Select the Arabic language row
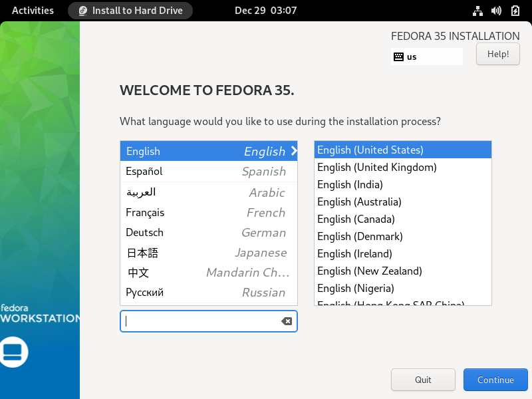Viewport: 532px width, 399px height. 209,192
